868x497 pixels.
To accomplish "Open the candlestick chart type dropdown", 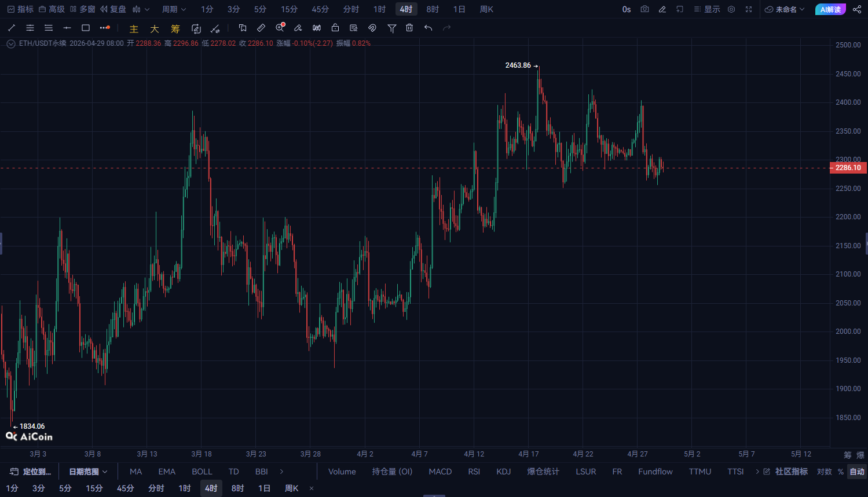I will click(141, 9).
